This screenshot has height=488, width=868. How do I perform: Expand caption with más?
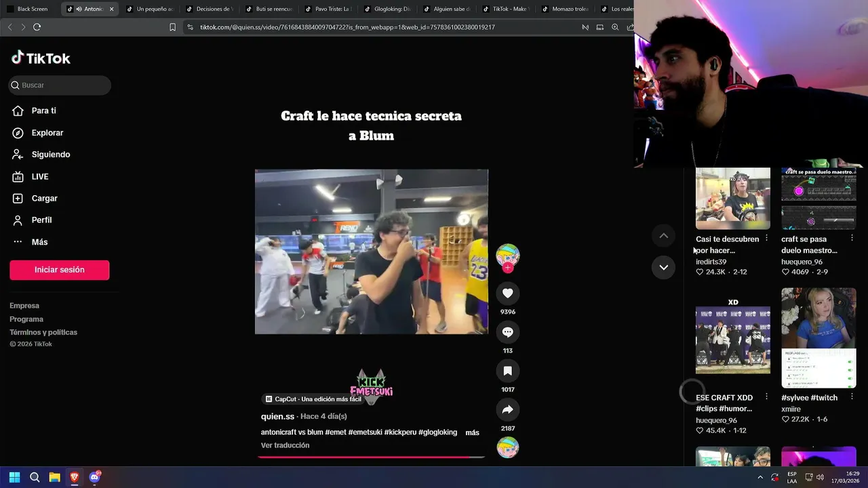click(x=472, y=432)
